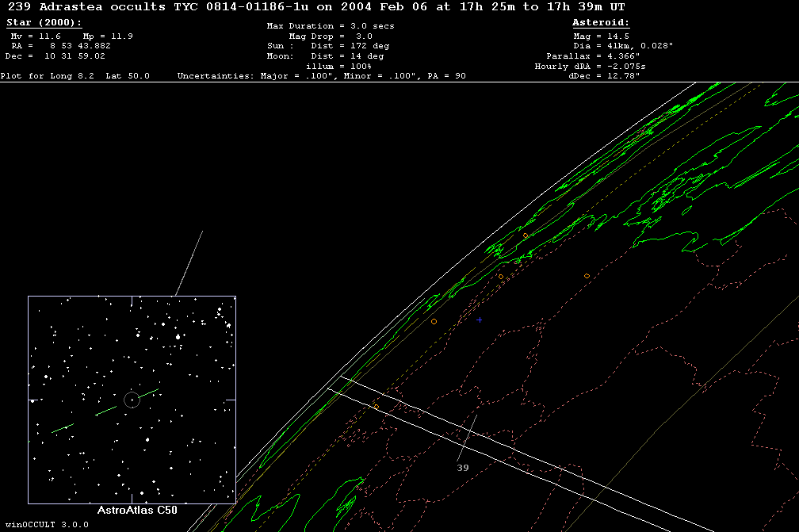Click the large orange circle left of blue cross
Image resolution: width=799 pixels, height=532 pixels.
pyautogui.click(x=434, y=321)
